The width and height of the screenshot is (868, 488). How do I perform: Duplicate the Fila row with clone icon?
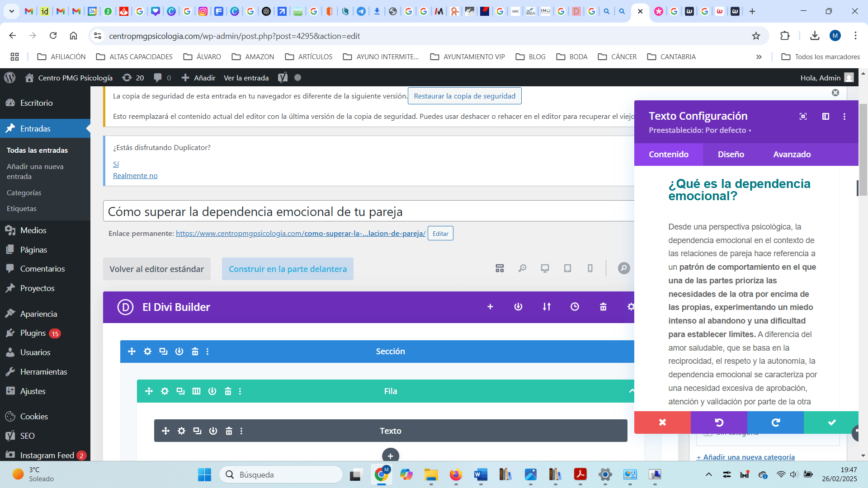coord(180,391)
